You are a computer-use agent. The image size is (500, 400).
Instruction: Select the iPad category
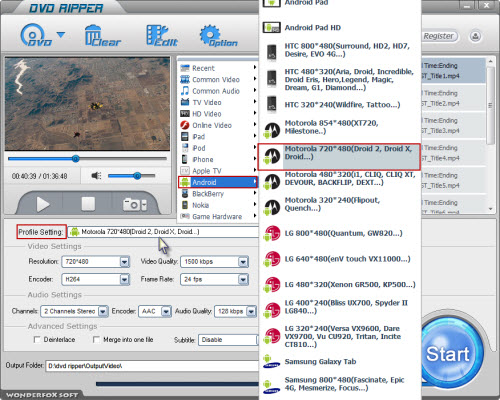[x=218, y=137]
